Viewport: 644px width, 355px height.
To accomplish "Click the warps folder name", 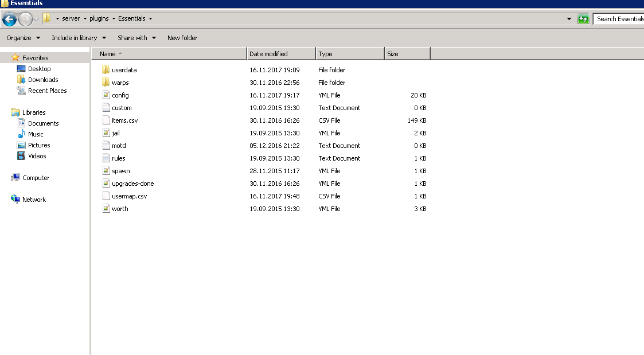I will coord(120,83).
